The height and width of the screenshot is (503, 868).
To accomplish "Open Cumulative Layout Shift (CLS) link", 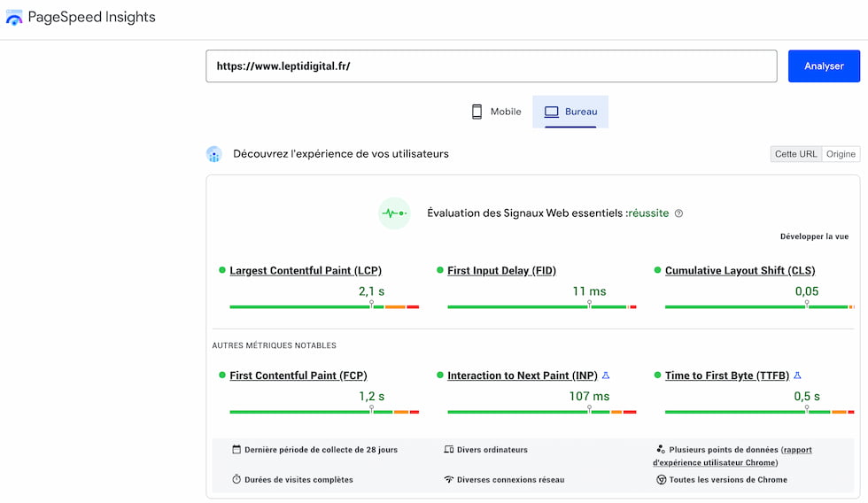I will 740,271.
